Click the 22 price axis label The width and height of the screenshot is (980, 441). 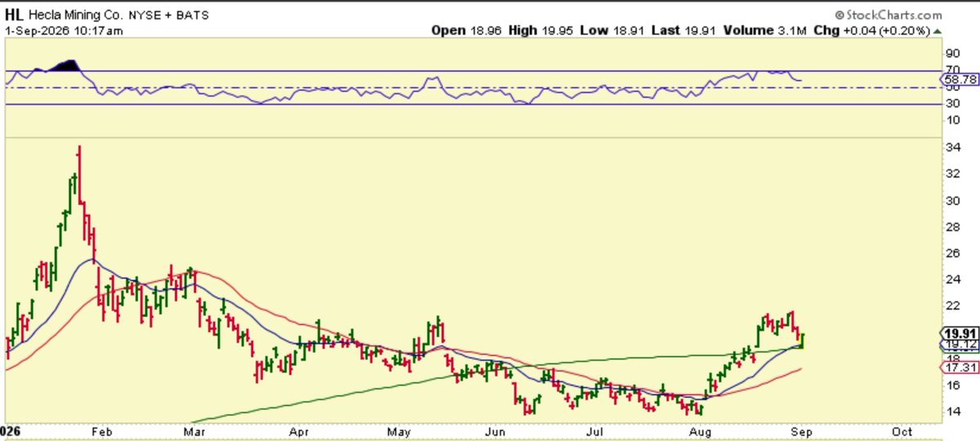point(952,305)
